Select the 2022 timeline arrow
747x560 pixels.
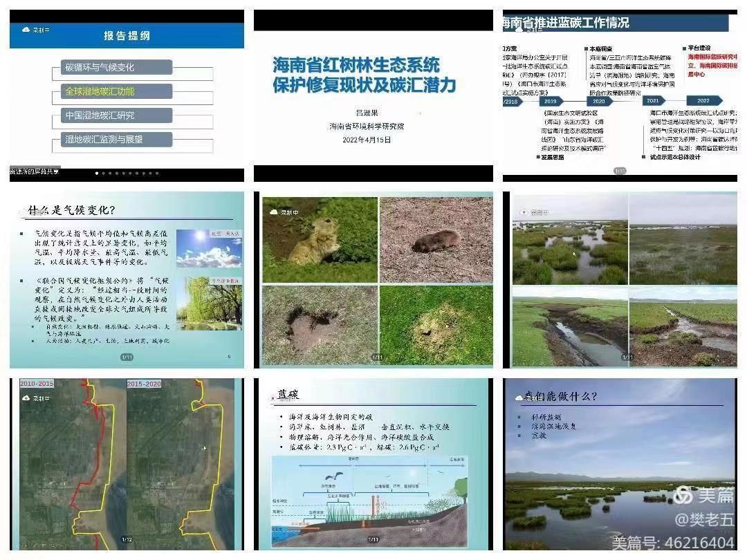(703, 101)
